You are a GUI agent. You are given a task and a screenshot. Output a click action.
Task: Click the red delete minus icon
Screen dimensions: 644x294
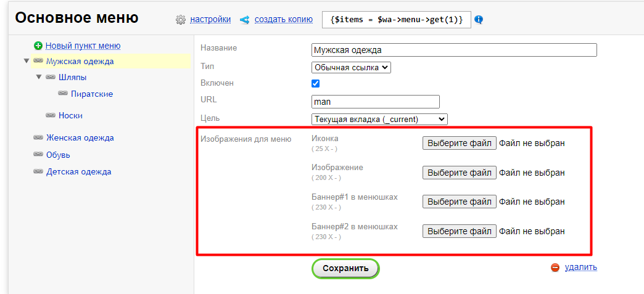point(555,267)
